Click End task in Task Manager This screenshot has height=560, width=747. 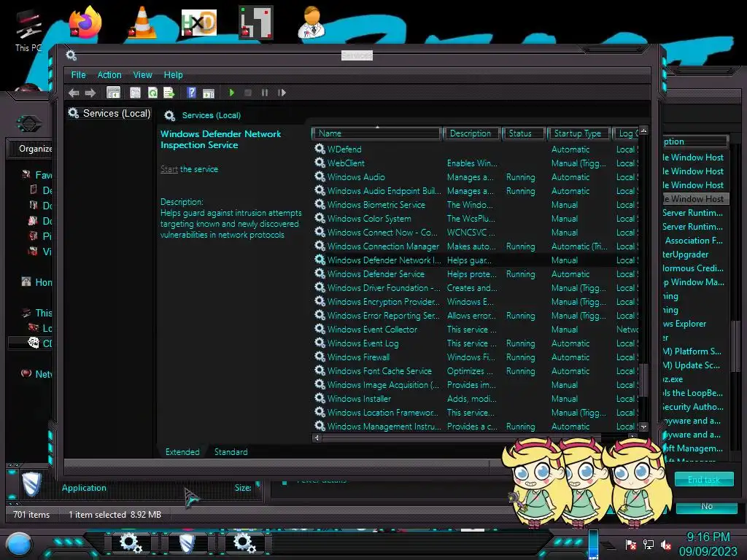[x=704, y=480]
